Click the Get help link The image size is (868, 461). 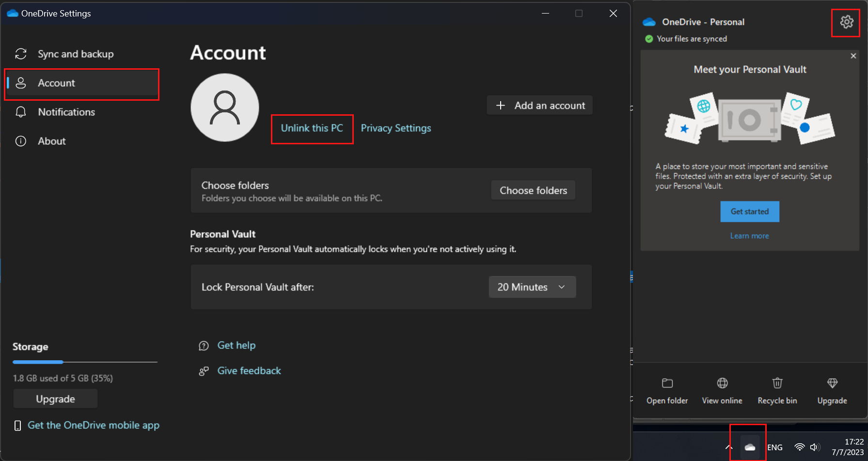pos(236,345)
